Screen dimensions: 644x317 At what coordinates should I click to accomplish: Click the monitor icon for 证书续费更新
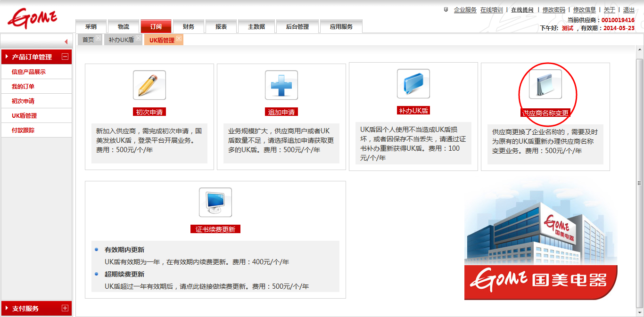click(215, 202)
